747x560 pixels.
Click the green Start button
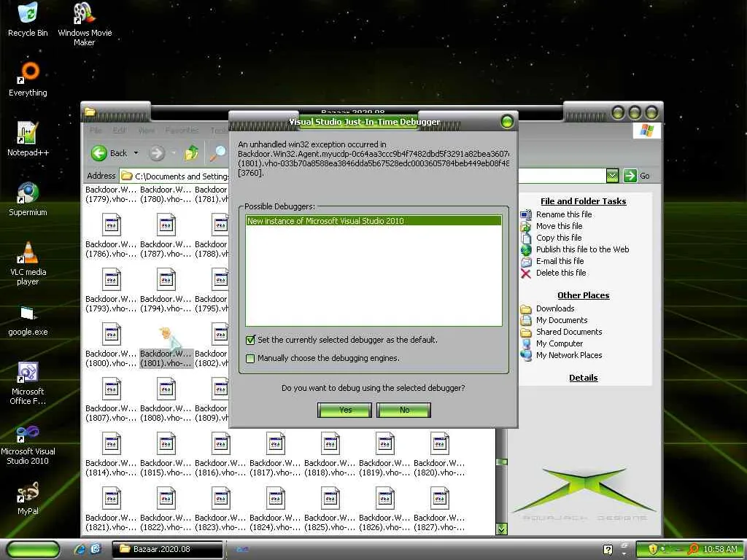(x=32, y=549)
